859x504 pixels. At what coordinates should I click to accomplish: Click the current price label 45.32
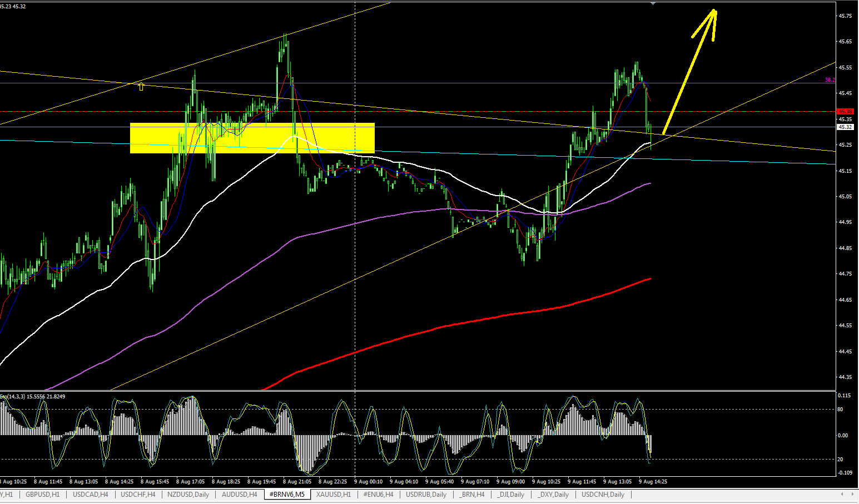coord(845,127)
